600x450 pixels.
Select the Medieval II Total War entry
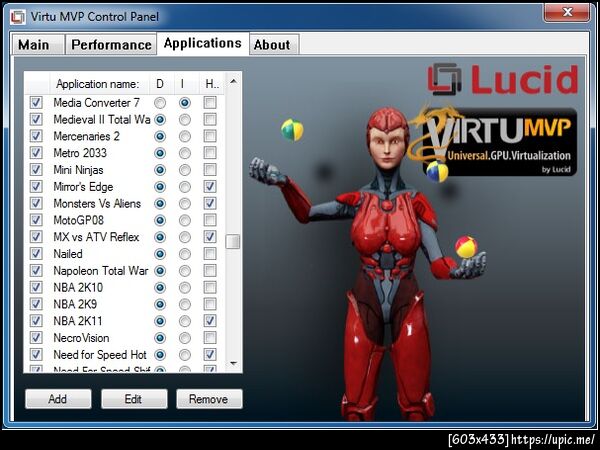click(x=102, y=119)
